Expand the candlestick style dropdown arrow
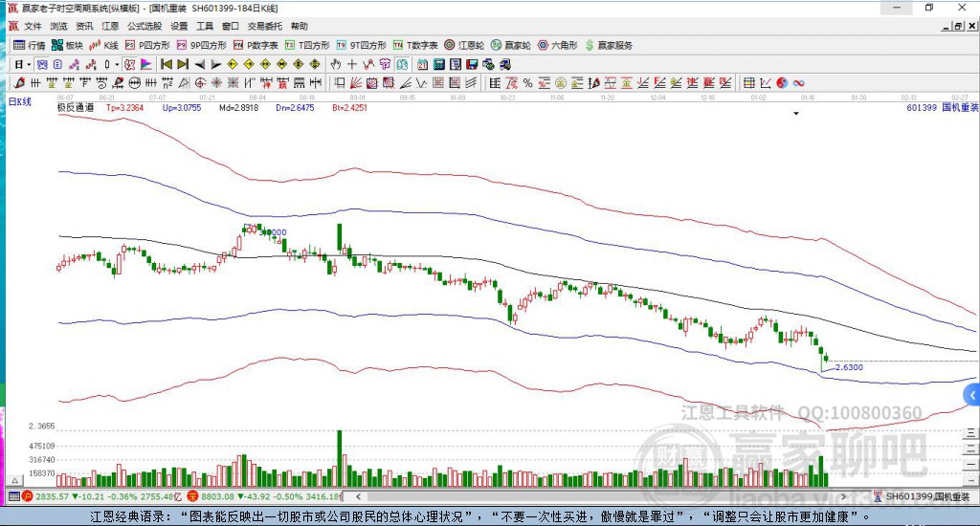The height and width of the screenshot is (526, 980). pyautogui.click(x=116, y=64)
